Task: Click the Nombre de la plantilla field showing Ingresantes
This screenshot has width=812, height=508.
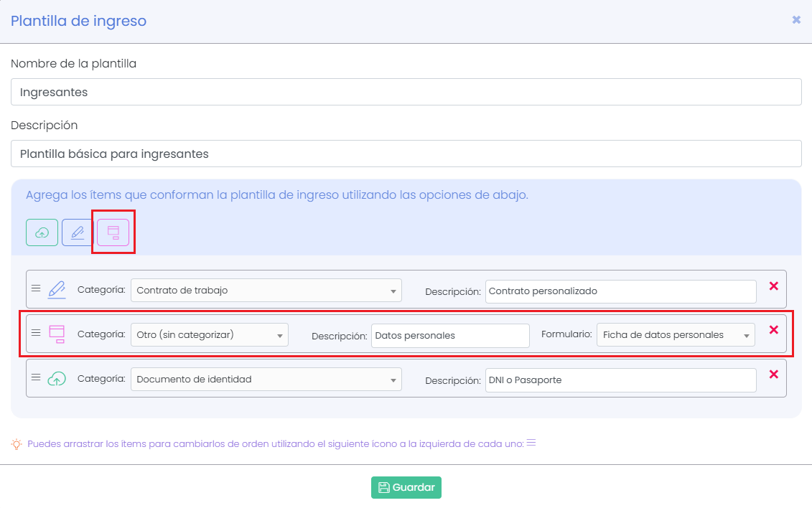Action: [406, 92]
